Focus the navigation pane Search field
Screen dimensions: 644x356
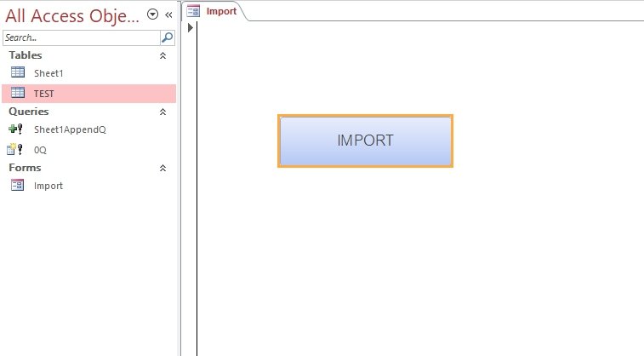81,37
